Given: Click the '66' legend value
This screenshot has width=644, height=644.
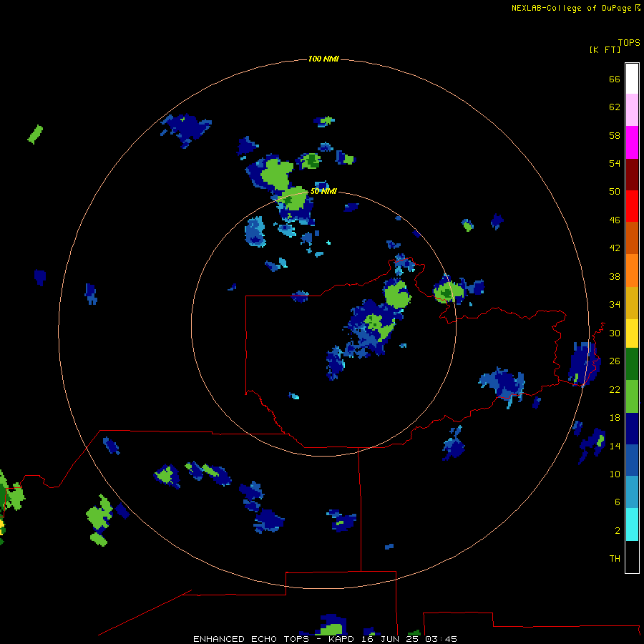Looking at the screenshot, I should 615,79.
